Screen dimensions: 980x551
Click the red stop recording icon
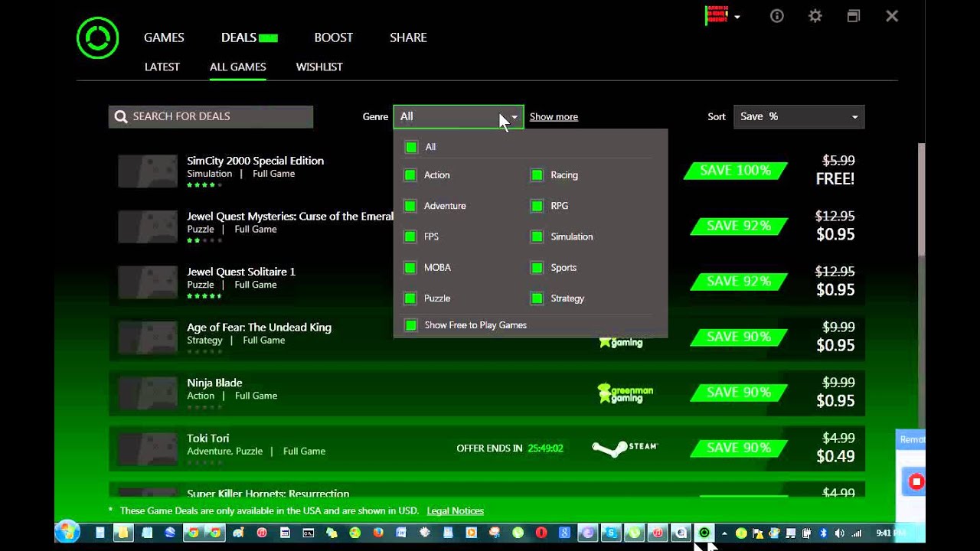point(916,481)
